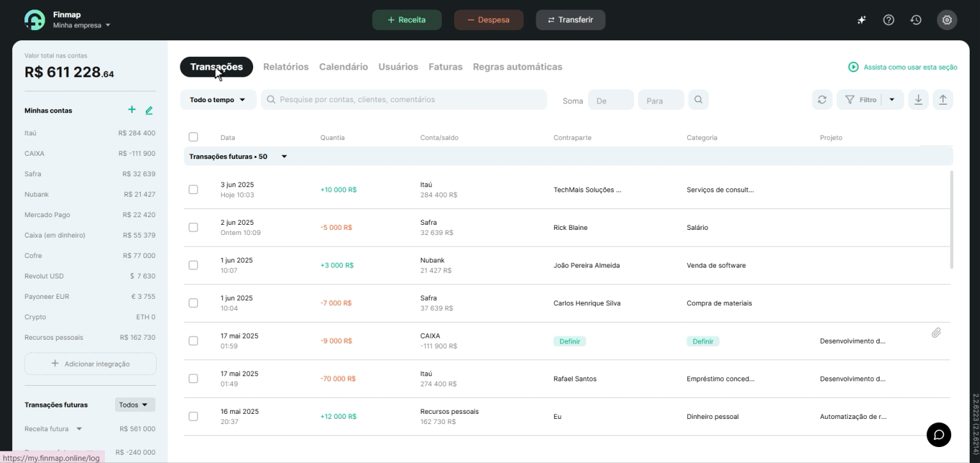Image resolution: width=980 pixels, height=463 pixels.
Task: Check the Rafael Santos loan transaction
Action: [x=193, y=379]
